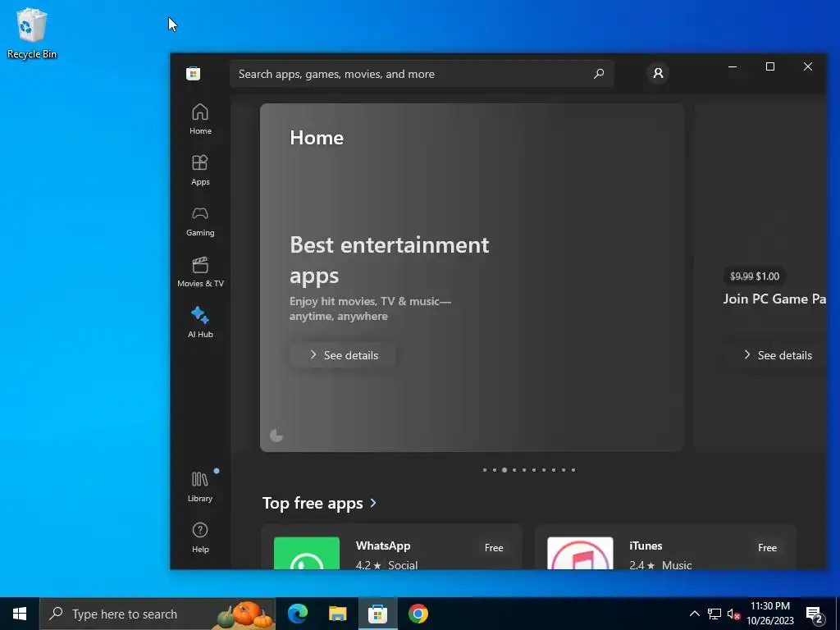Click the $9.99 $1.00 price badge
Viewport: 840px width, 630px height.
pos(755,276)
